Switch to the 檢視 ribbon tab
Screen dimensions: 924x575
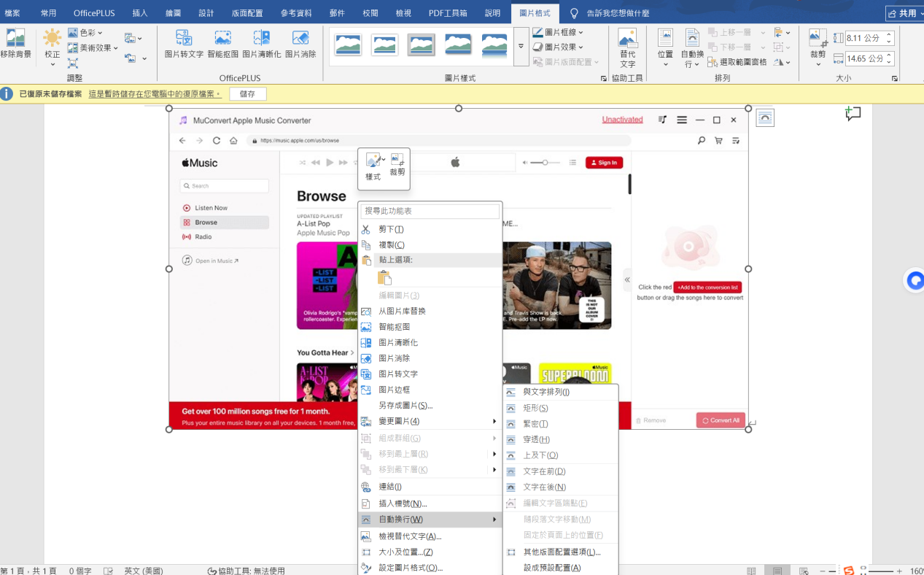[403, 13]
